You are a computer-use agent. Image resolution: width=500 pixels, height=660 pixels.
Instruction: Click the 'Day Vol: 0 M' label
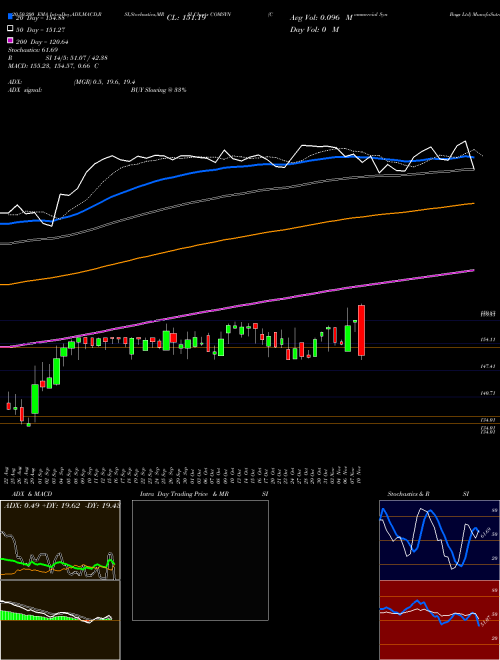click(x=314, y=29)
